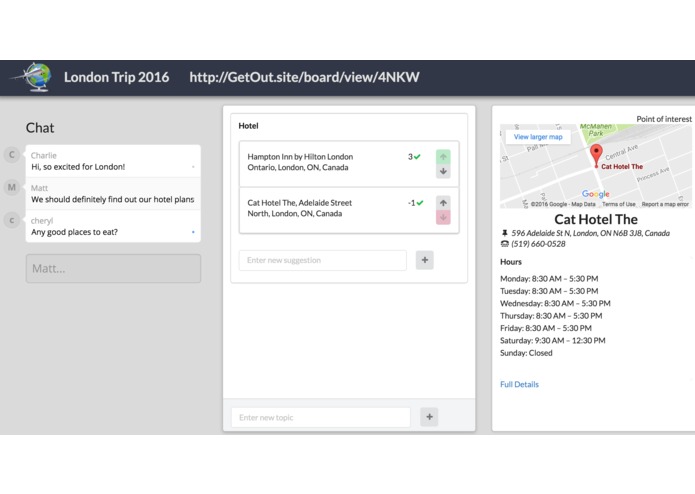This screenshot has width=695, height=494.
Task: Open View larger map link
Action: click(538, 137)
